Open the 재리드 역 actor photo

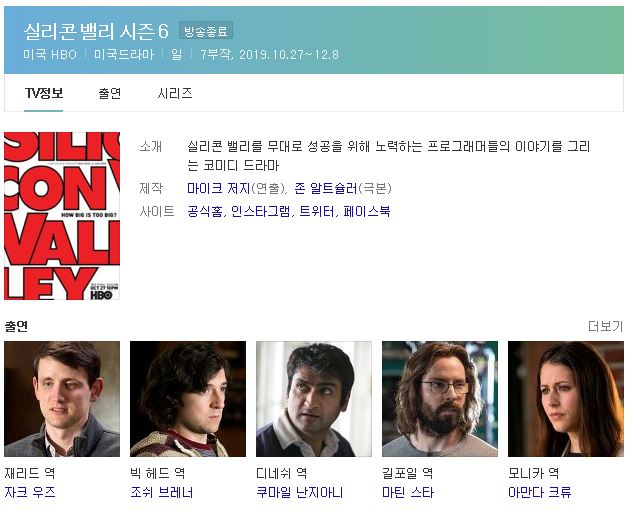pyautogui.click(x=62, y=399)
